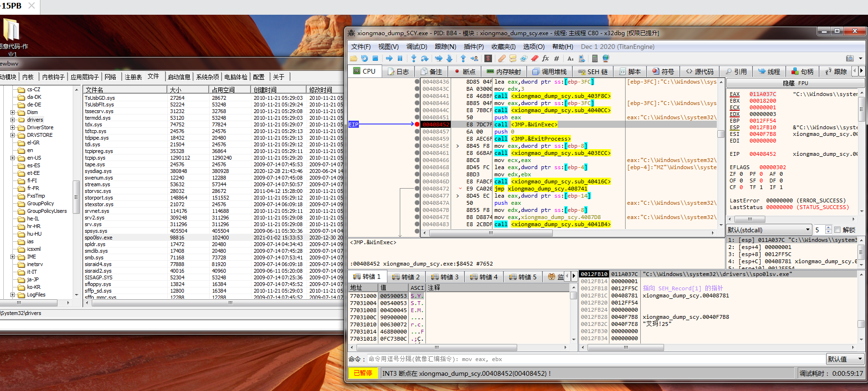
Task: Click the folder tree vertical scrollbar thumb
Action: click(76, 197)
